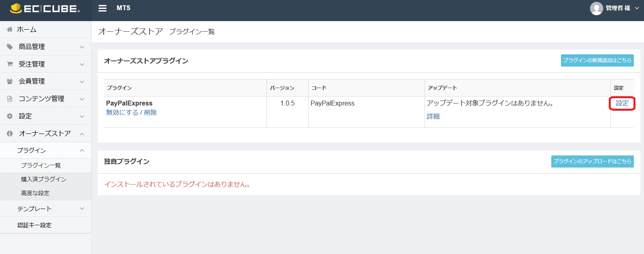Expand the コンテンツ管理 menu chevron
This screenshot has height=254, width=644.
[82, 99]
